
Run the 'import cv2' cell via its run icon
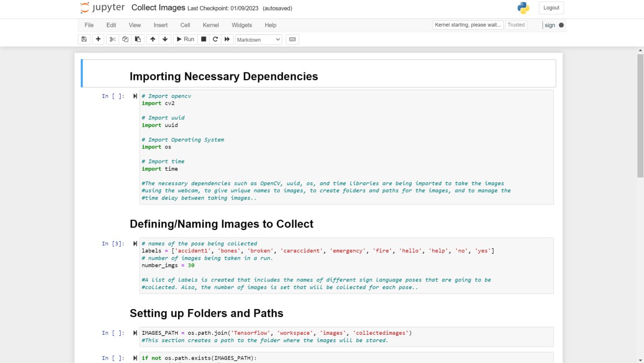pos(135,96)
